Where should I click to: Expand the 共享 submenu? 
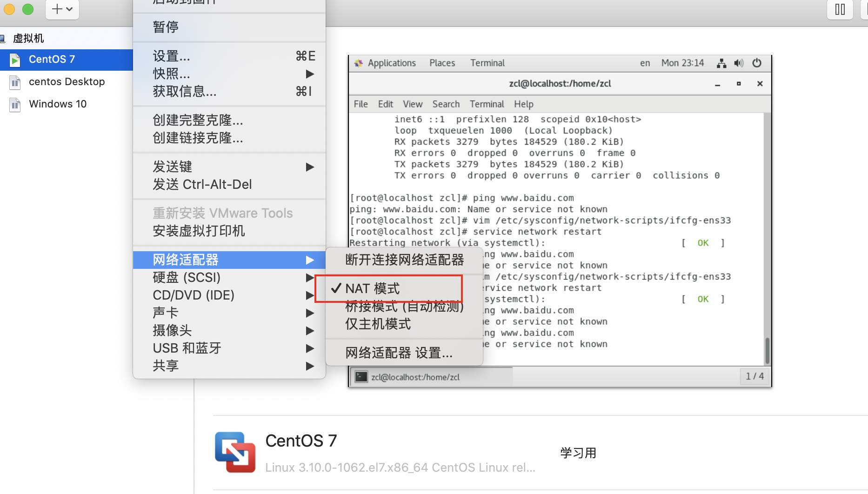point(229,366)
